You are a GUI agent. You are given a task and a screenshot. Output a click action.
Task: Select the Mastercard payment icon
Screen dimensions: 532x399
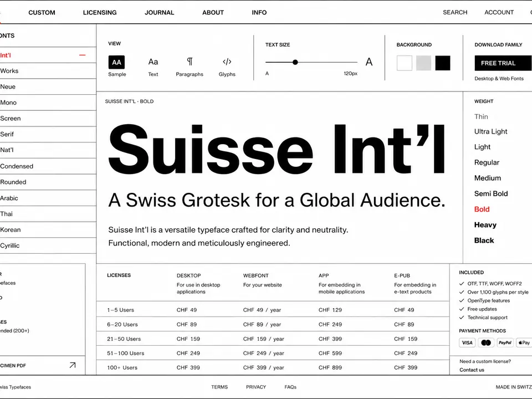point(486,342)
